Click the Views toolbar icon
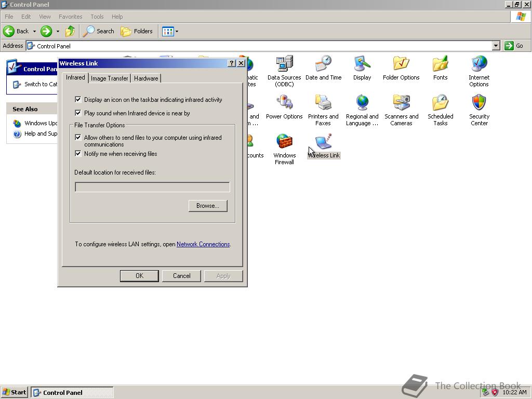532x399 pixels. tap(168, 32)
